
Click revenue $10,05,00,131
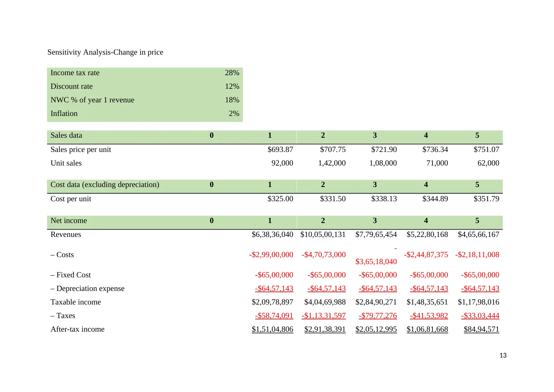click(x=323, y=234)
